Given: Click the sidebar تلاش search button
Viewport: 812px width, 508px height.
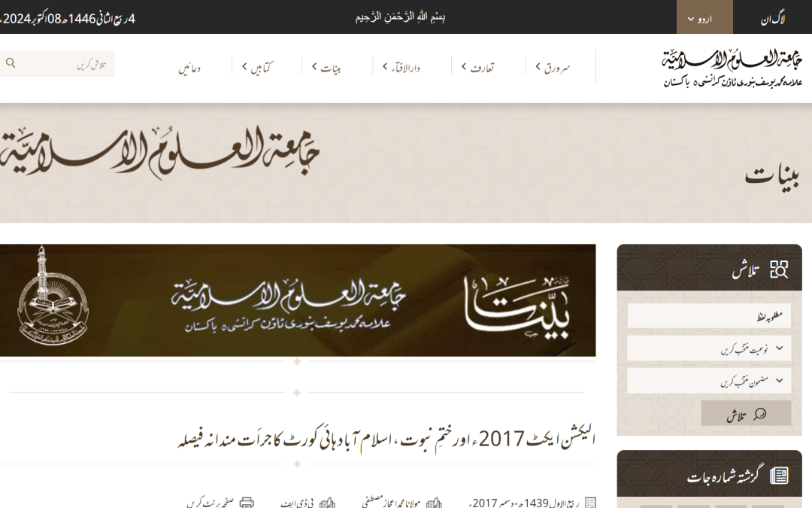Looking at the screenshot, I should pyautogui.click(x=746, y=413).
